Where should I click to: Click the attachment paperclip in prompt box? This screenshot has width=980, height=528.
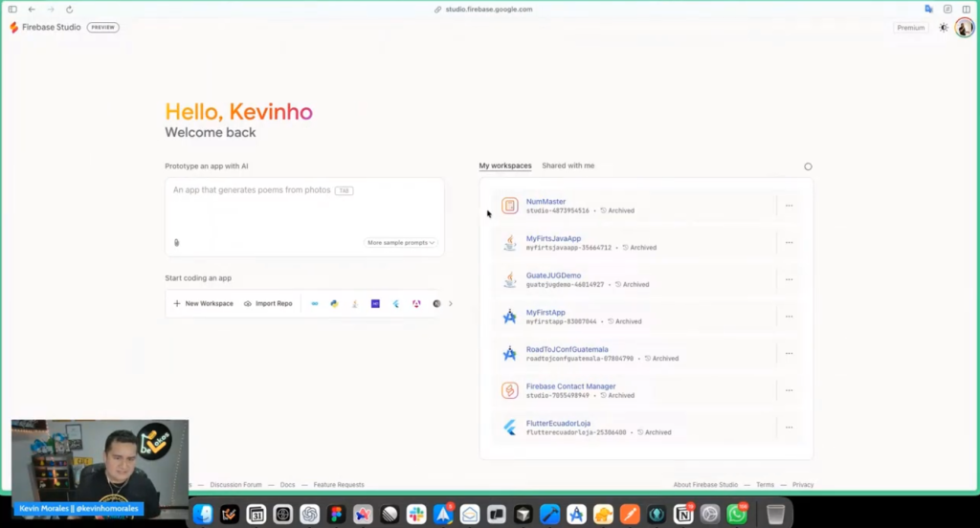[x=176, y=243]
